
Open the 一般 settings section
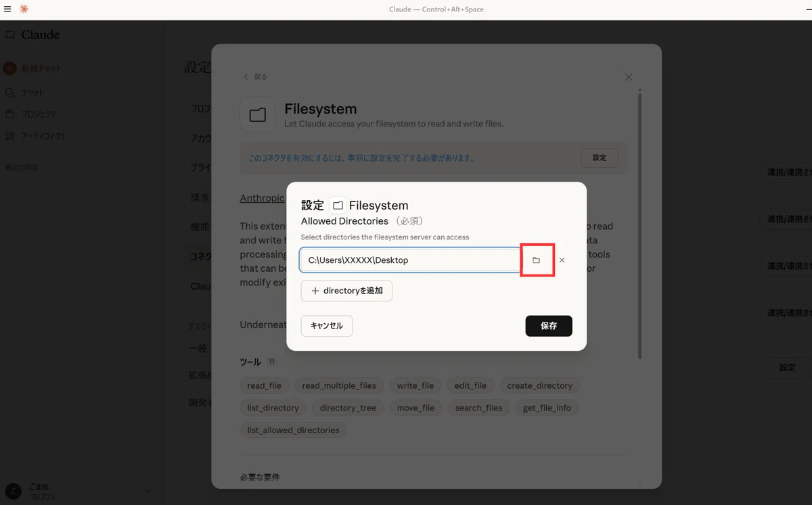pos(198,348)
